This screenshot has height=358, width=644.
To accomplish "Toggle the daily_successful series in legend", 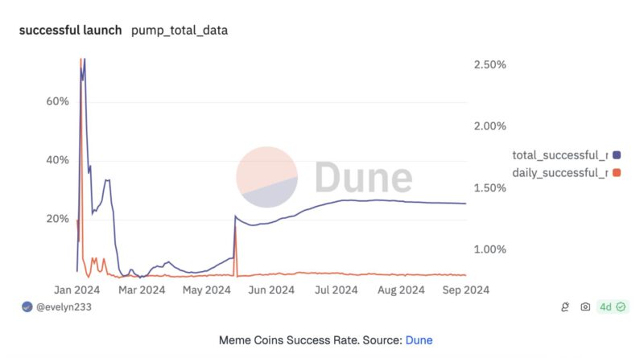I will pos(560,173).
